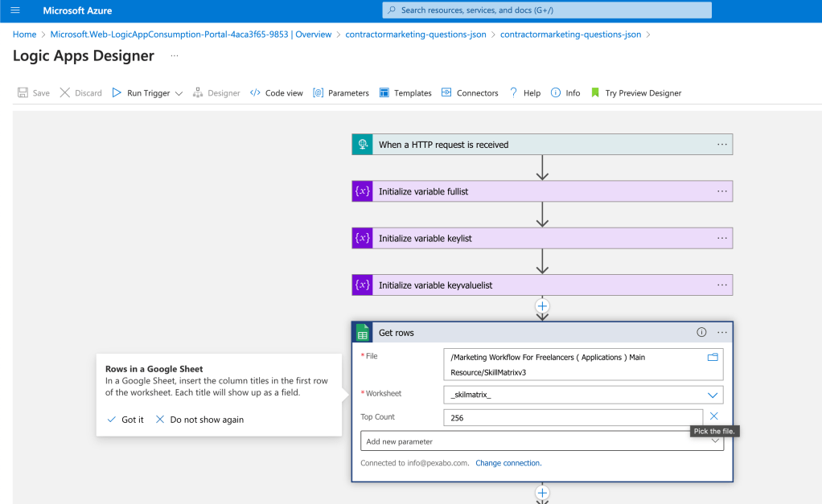Insert a step below Get rows
Screen dimensions: 822x504
pyautogui.click(x=542, y=493)
